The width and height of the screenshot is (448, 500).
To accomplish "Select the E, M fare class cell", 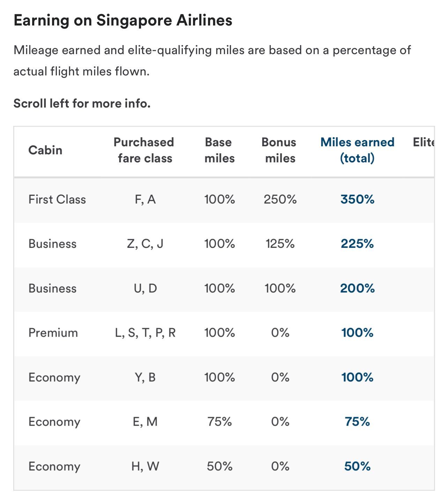I will click(x=145, y=422).
